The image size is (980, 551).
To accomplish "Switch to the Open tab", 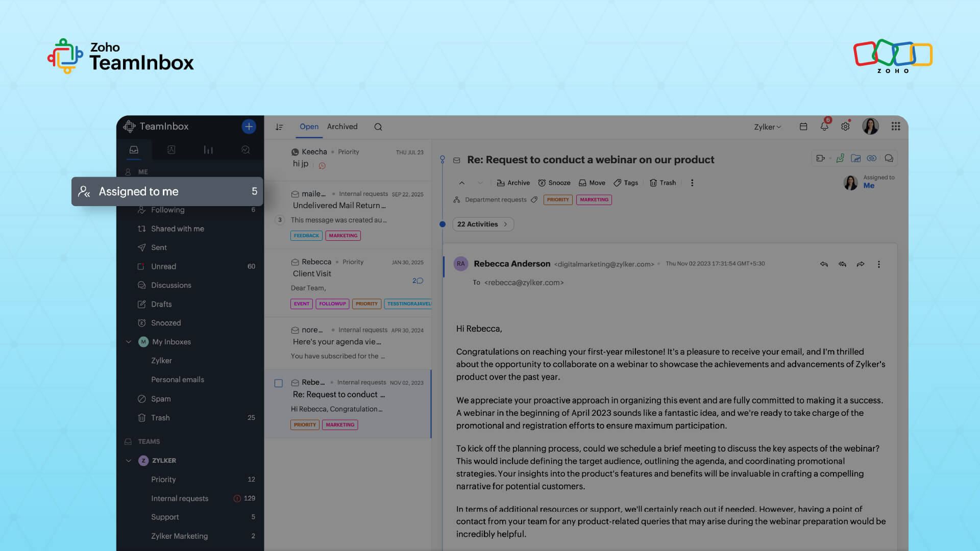I will click(309, 127).
